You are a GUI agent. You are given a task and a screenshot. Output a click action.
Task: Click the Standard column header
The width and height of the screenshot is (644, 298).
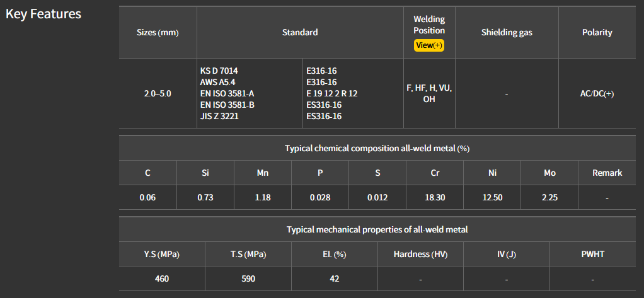pos(300,33)
